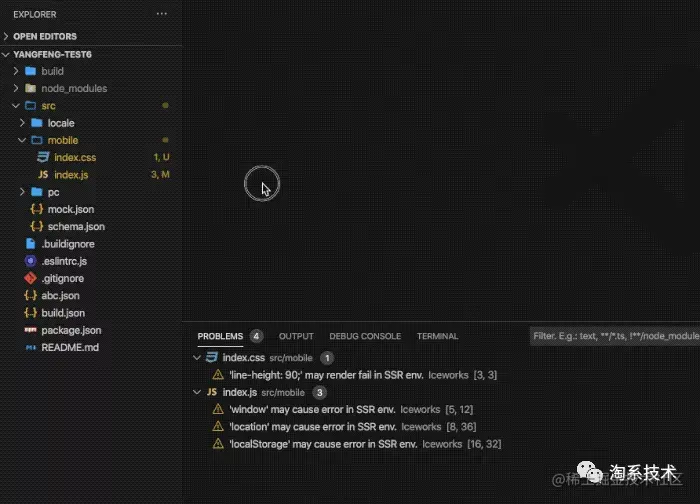Screen dimensions: 700x504
Task: Click the node_modules folder icon
Action: 30,88
